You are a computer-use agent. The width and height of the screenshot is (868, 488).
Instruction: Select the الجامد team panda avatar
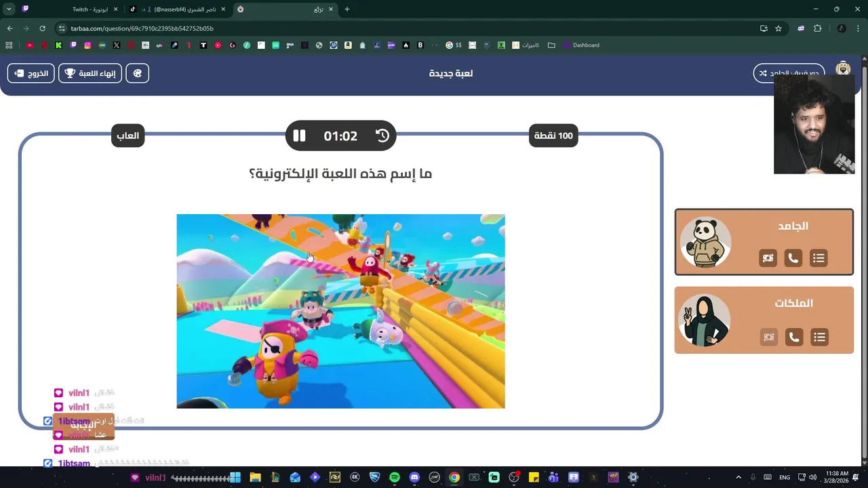[705, 242]
